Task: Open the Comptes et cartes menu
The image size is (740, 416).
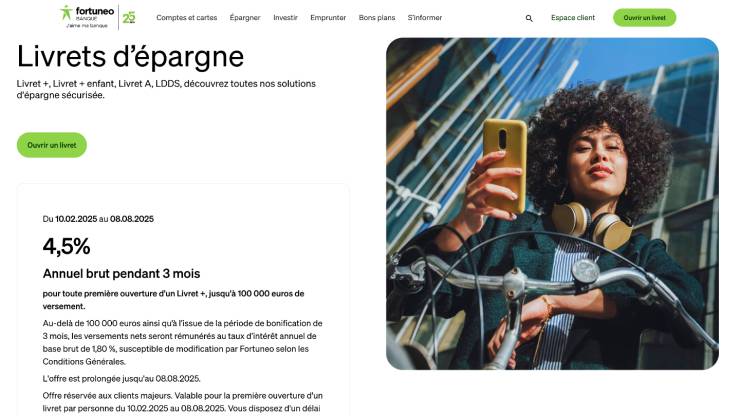Action: pos(186,17)
